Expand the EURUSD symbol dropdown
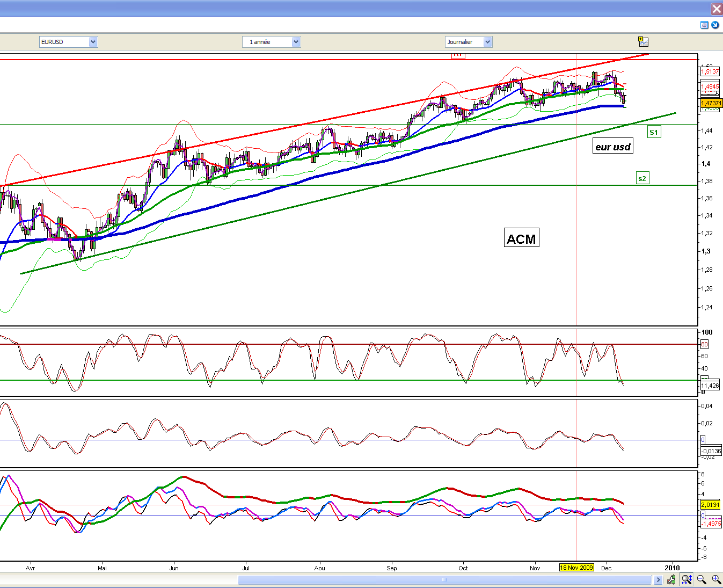Screen dimensions: 723x588 coord(93,42)
